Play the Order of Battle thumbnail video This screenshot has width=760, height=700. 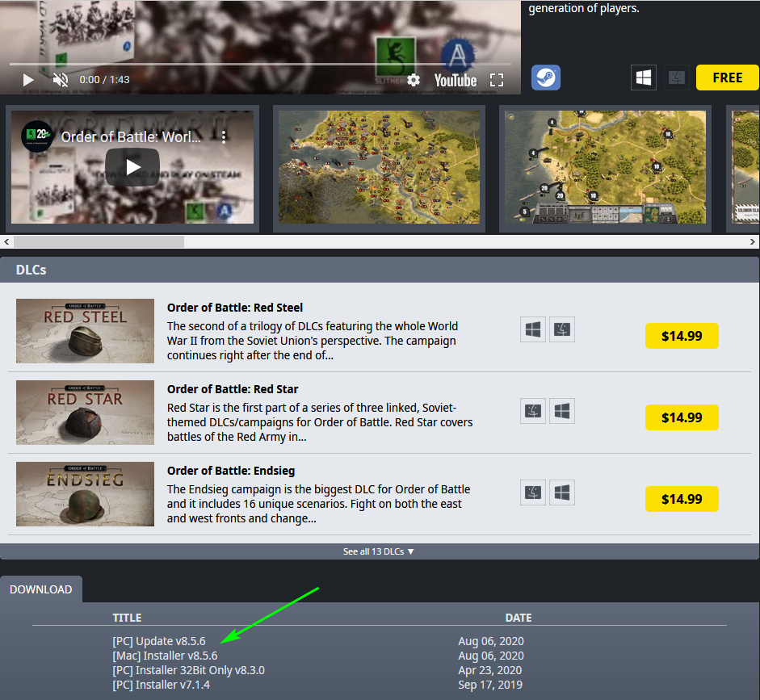[x=132, y=167]
